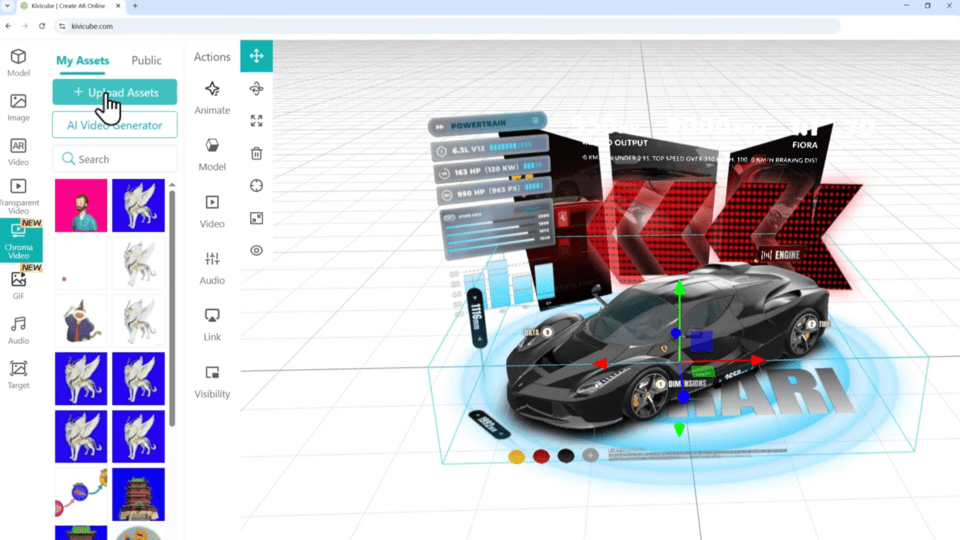The width and height of the screenshot is (960, 540).
Task: Open the browser tab list dropdown
Action: point(7,6)
